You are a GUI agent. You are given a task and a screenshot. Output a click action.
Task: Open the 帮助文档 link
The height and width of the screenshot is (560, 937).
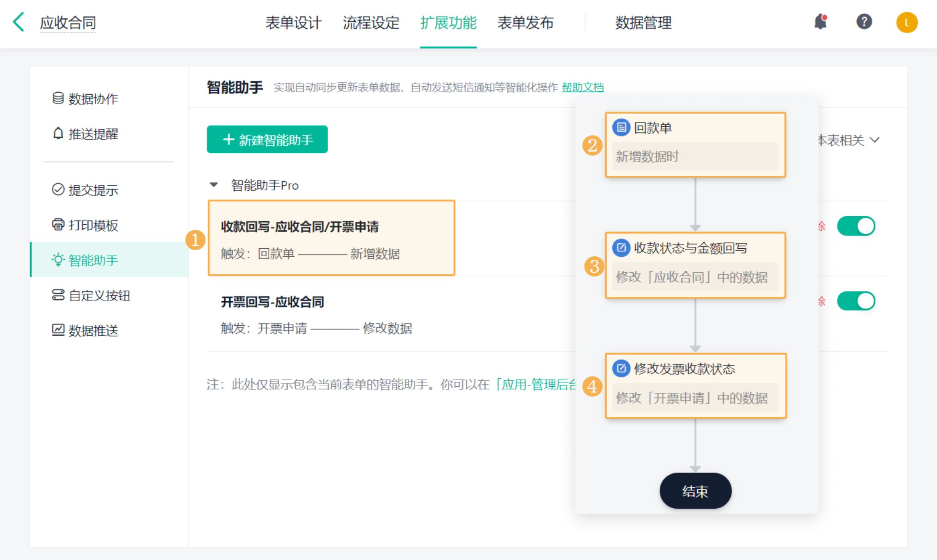coord(582,87)
